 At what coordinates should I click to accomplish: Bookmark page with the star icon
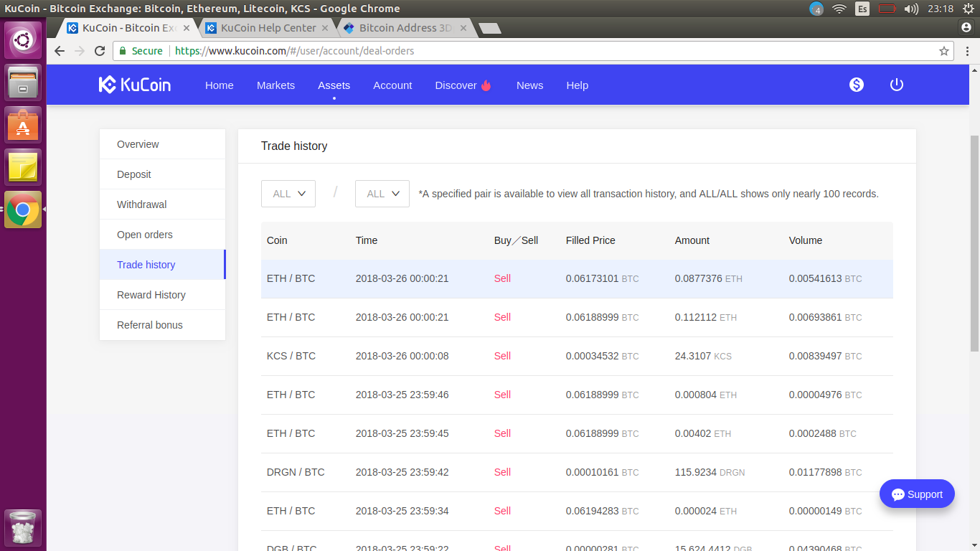point(944,51)
